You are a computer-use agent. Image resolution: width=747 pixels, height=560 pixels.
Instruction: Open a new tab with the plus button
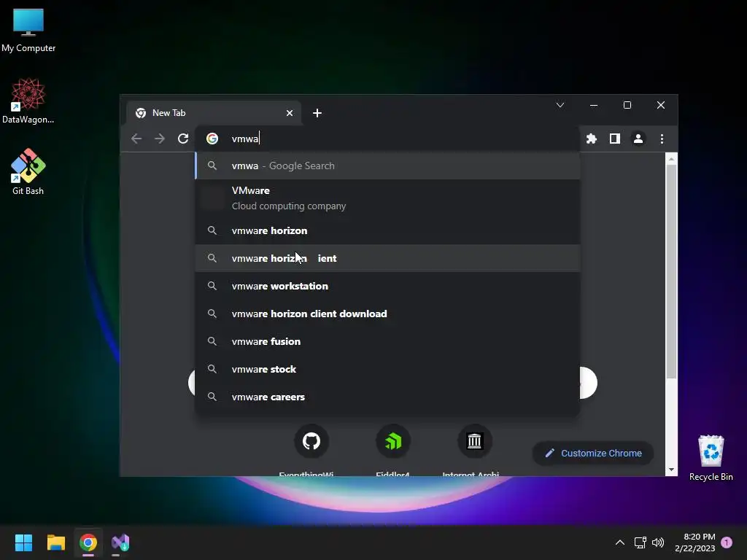point(317,113)
